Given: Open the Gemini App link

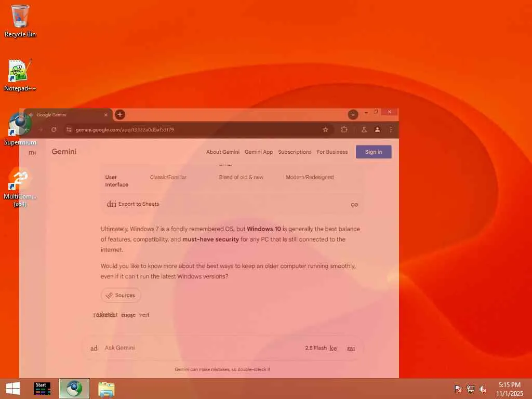Looking at the screenshot, I should pyautogui.click(x=259, y=152).
